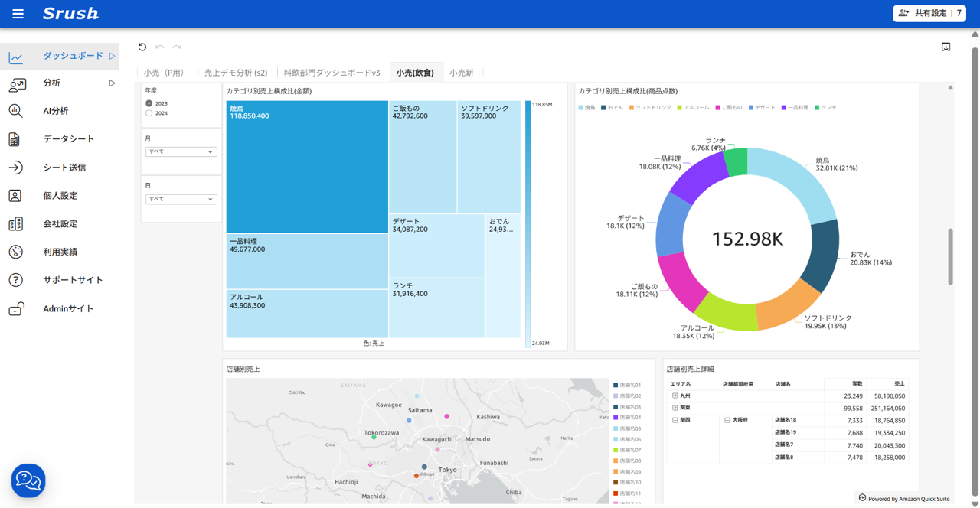980x508 pixels.
Task: Click the AI分析 sidebar icon
Action: point(15,111)
